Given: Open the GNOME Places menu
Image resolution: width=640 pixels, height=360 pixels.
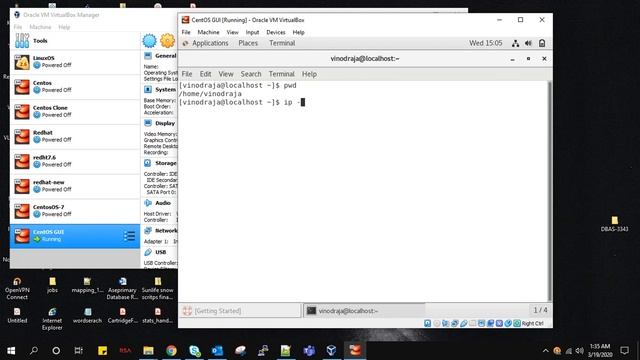Looking at the screenshot, I should pyautogui.click(x=248, y=43).
